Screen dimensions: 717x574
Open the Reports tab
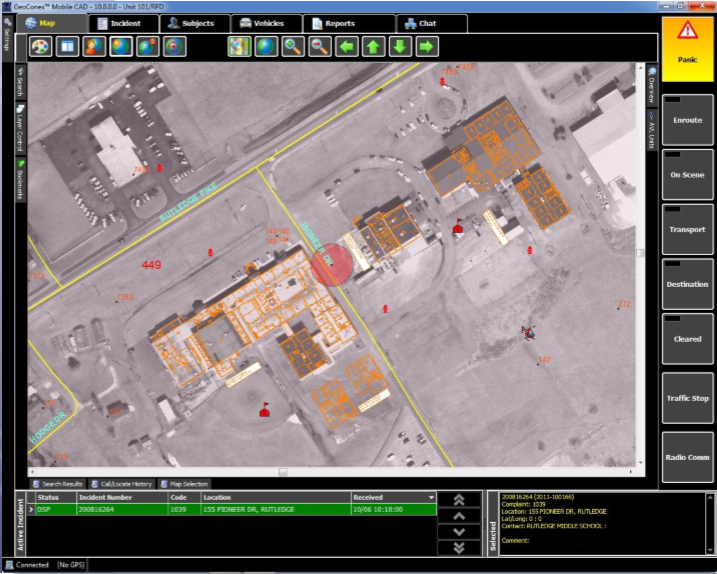(340, 22)
